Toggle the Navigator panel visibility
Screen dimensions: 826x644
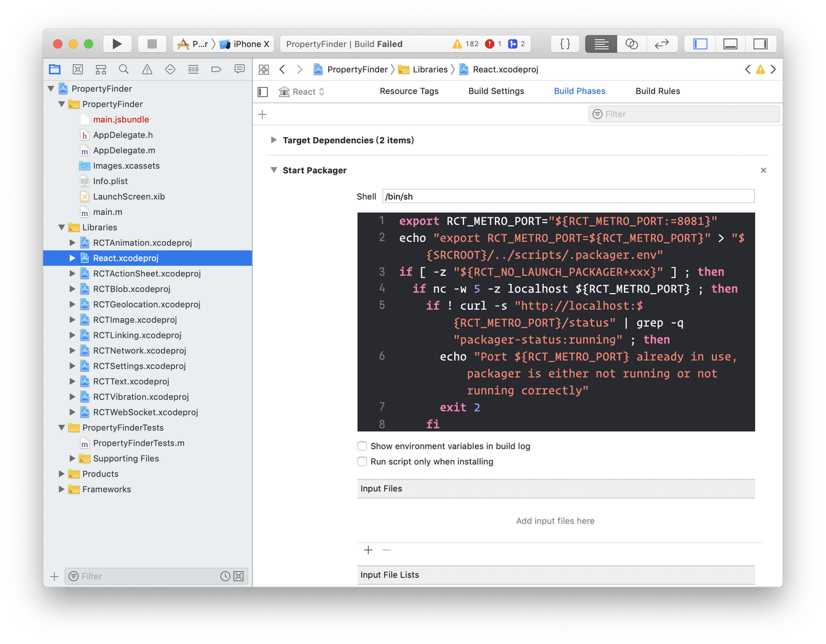pyautogui.click(x=699, y=44)
